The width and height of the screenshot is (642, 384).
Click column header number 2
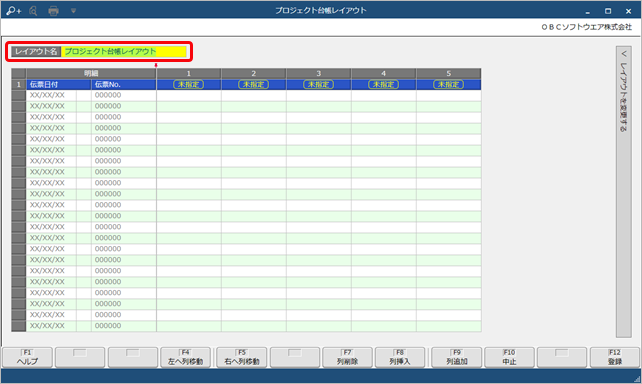click(254, 74)
